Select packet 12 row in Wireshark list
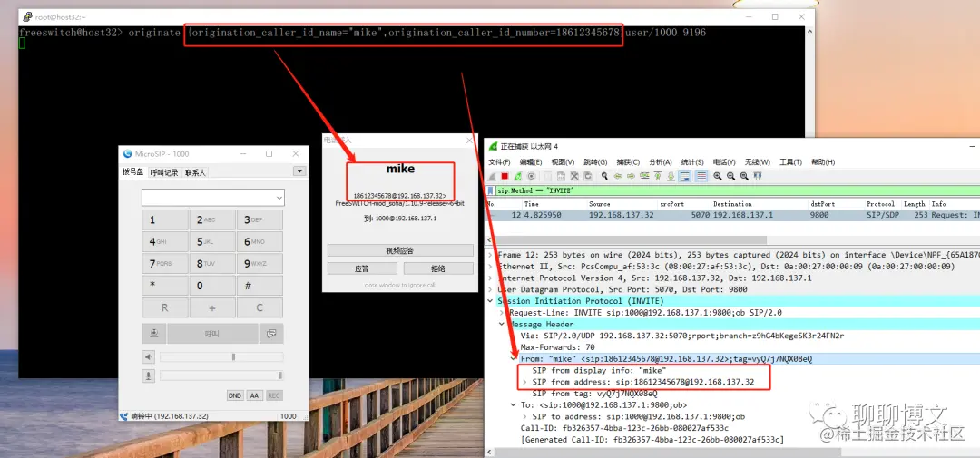This screenshot has width=980, height=458. (x=732, y=215)
